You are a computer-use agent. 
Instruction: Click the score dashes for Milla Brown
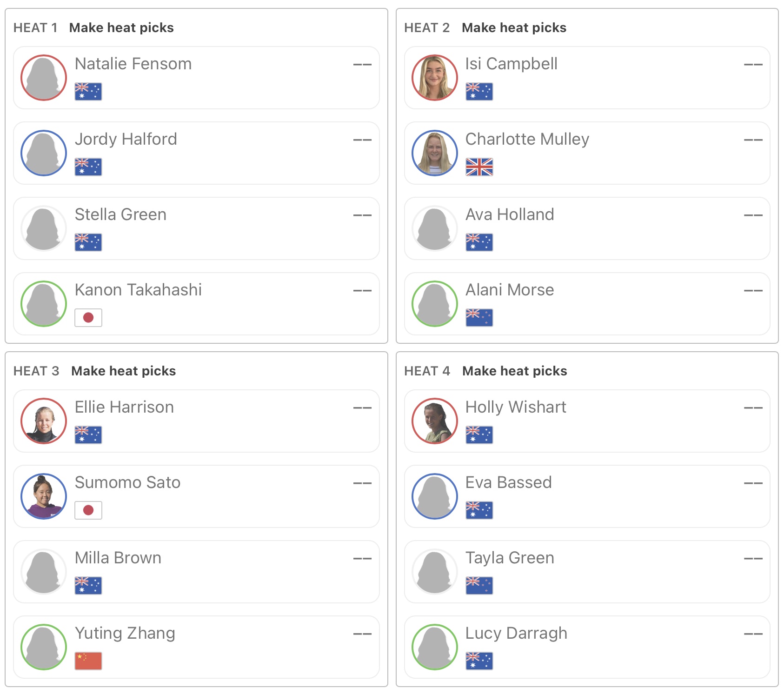(362, 558)
